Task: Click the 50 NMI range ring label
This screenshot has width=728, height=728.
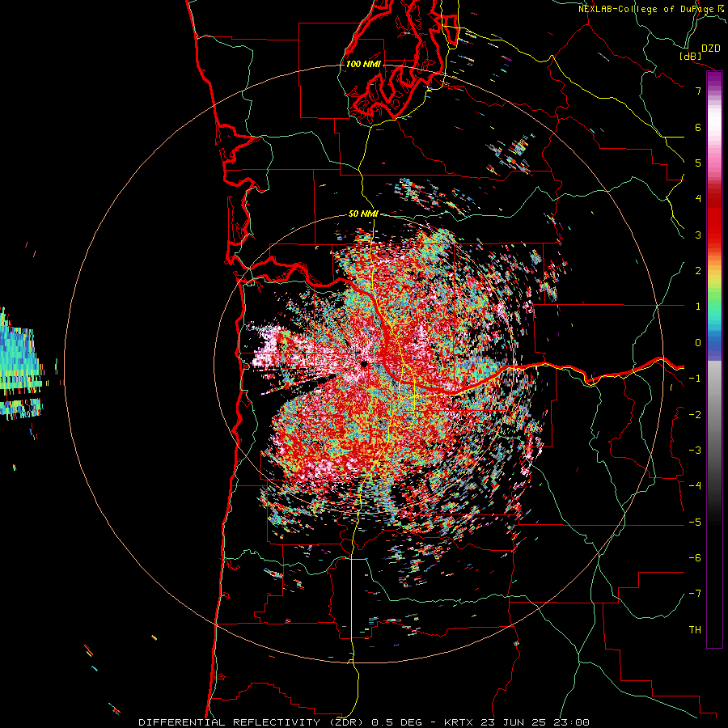Action: (x=363, y=214)
